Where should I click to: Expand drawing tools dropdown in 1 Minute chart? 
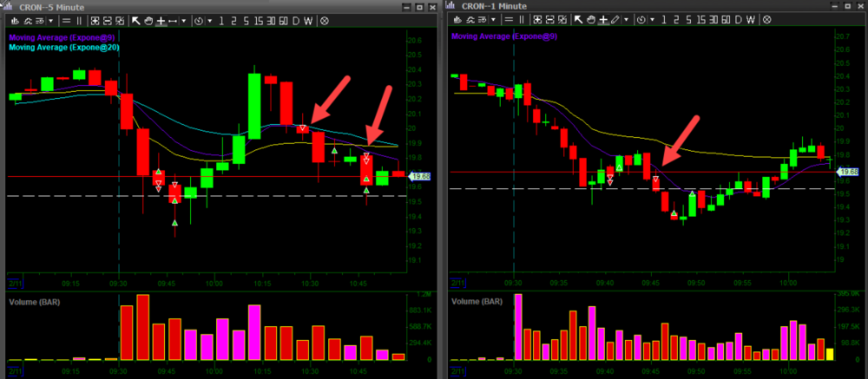[x=625, y=20]
